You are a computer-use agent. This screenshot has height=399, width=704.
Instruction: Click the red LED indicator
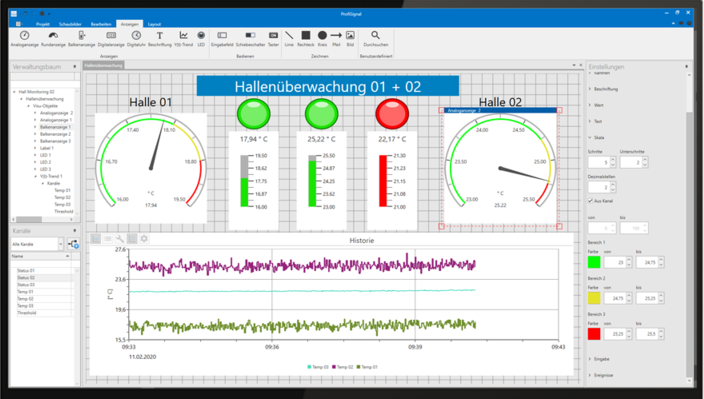[x=392, y=114]
